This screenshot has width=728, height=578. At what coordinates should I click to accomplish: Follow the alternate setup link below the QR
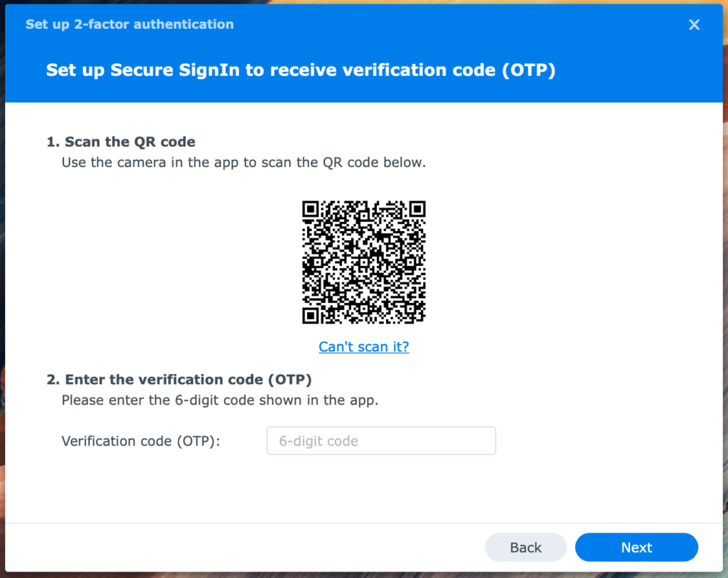[364, 347]
